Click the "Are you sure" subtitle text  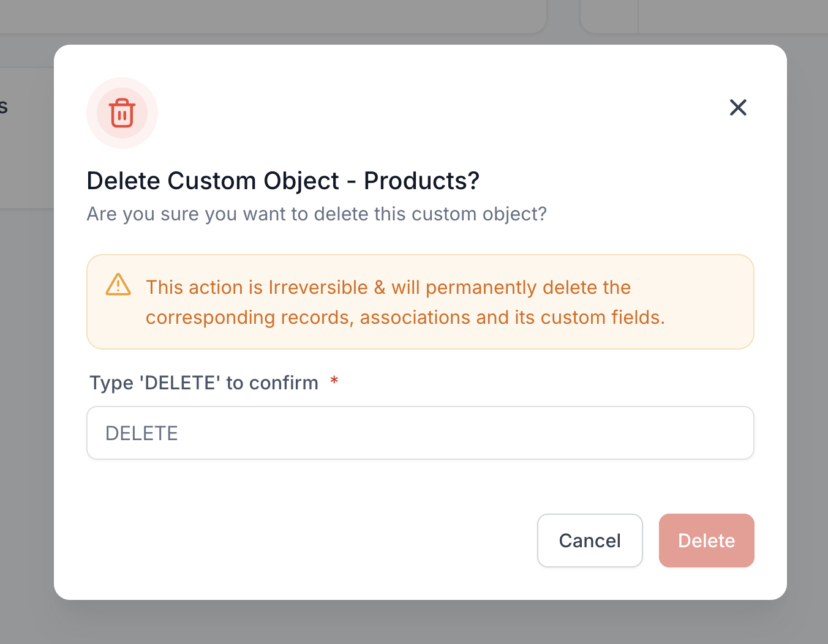pos(317,214)
